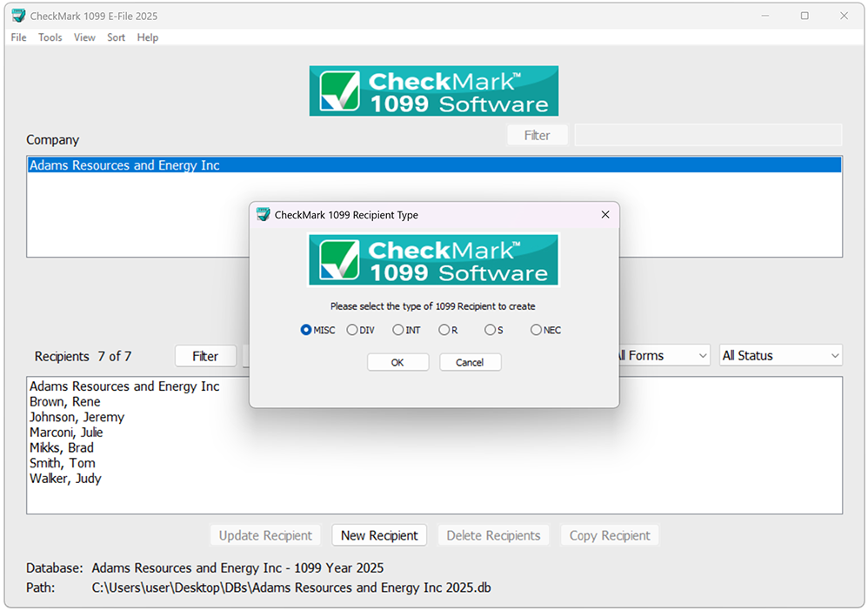The height and width of the screenshot is (611, 868).
Task: Click the database path text
Action: (x=291, y=587)
